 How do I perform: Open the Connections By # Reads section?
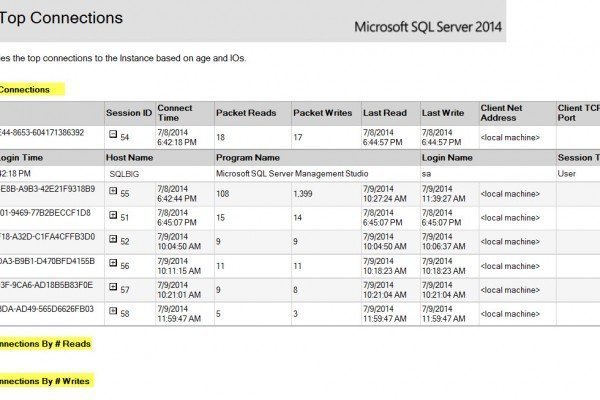(45, 344)
